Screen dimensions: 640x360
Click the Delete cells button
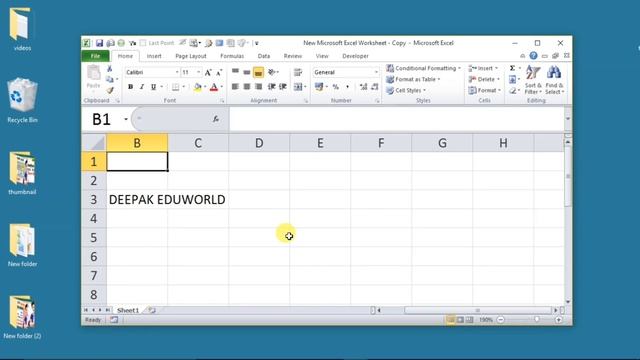(x=484, y=79)
